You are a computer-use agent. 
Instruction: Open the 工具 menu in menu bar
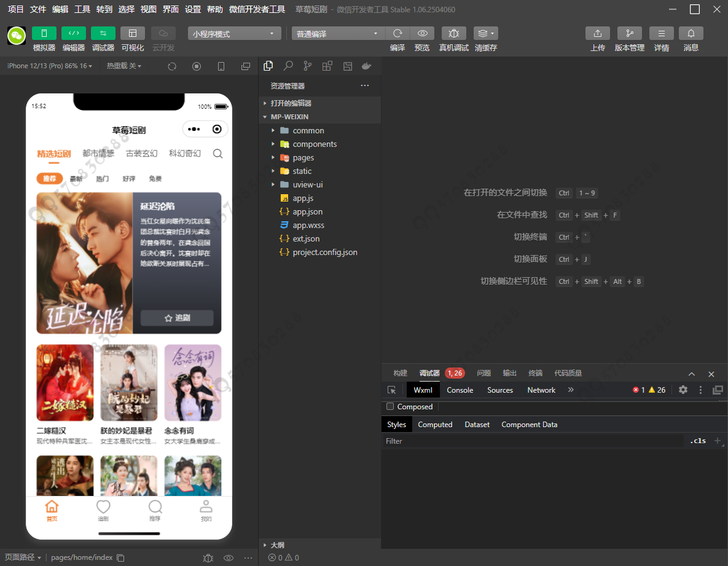tap(82, 9)
